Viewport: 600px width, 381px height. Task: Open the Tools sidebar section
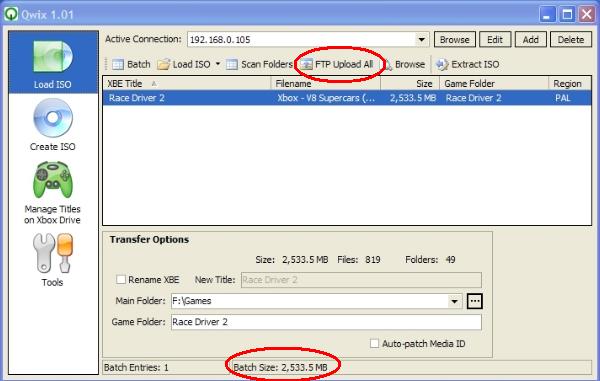(x=52, y=260)
